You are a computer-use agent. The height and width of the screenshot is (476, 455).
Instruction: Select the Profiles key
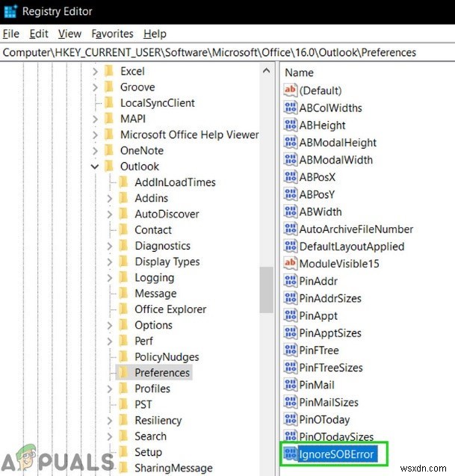152,389
